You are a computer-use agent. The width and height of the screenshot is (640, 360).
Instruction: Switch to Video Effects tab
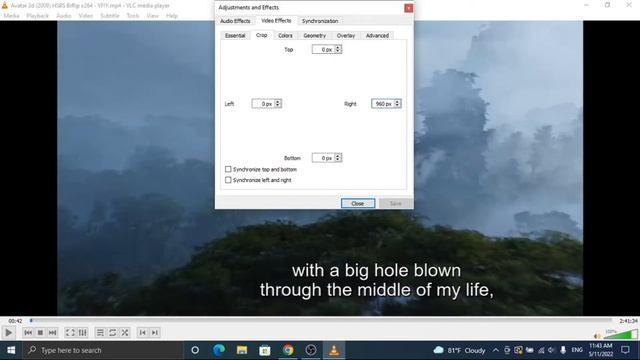(x=276, y=20)
